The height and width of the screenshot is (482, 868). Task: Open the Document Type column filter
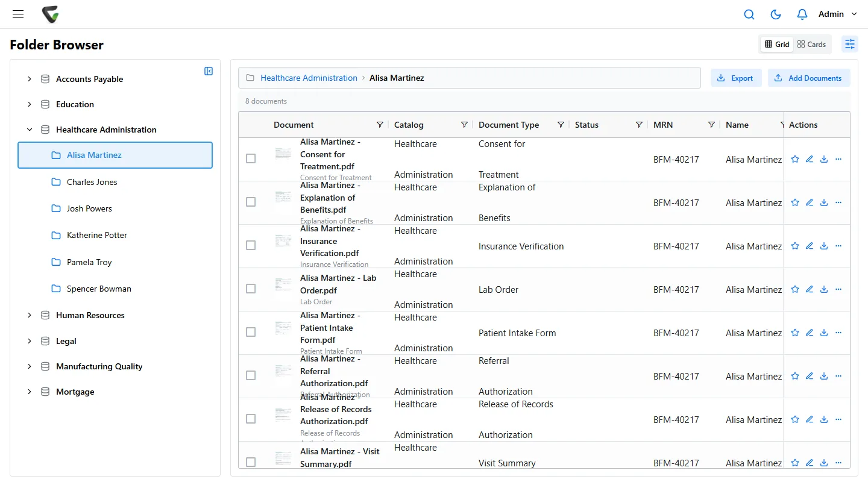tap(561, 125)
